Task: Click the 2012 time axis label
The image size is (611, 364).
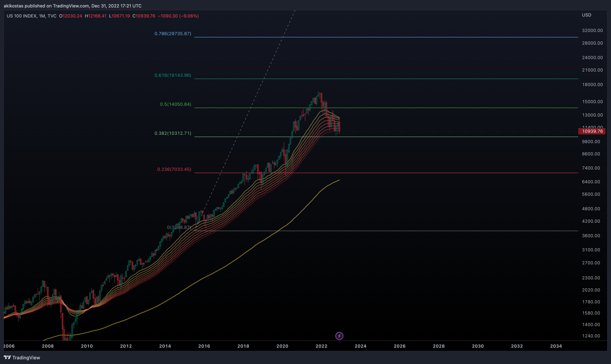Action: pyautogui.click(x=126, y=346)
